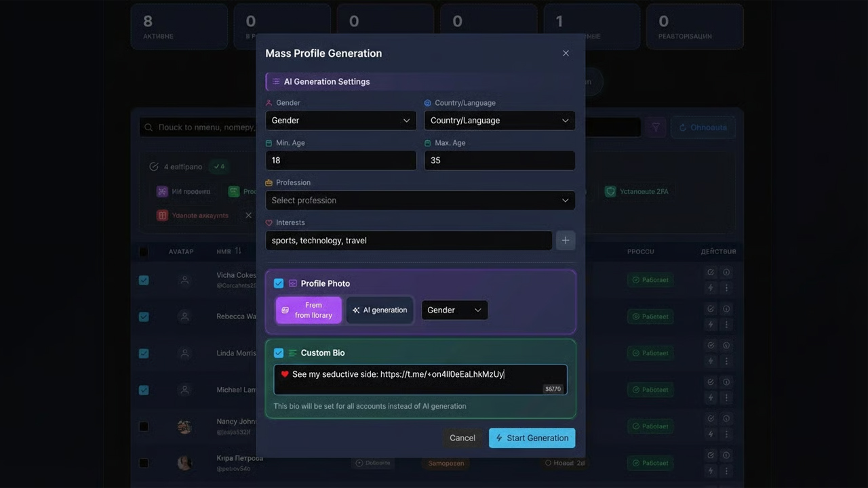
Task: Choose AI generation photo option
Action: [380, 310]
